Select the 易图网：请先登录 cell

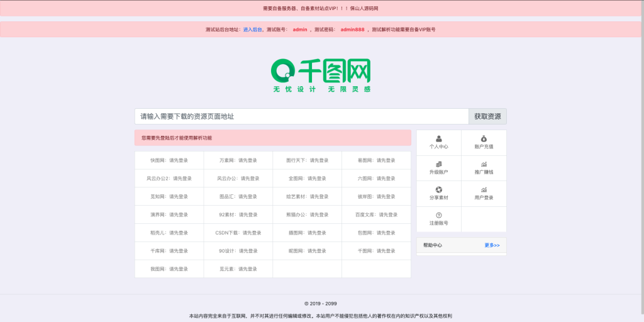[376, 160]
